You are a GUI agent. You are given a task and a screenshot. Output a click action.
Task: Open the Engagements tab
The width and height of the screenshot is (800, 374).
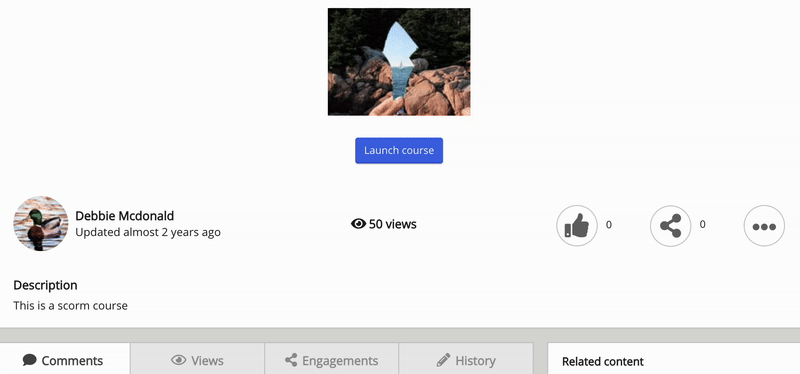[332, 360]
